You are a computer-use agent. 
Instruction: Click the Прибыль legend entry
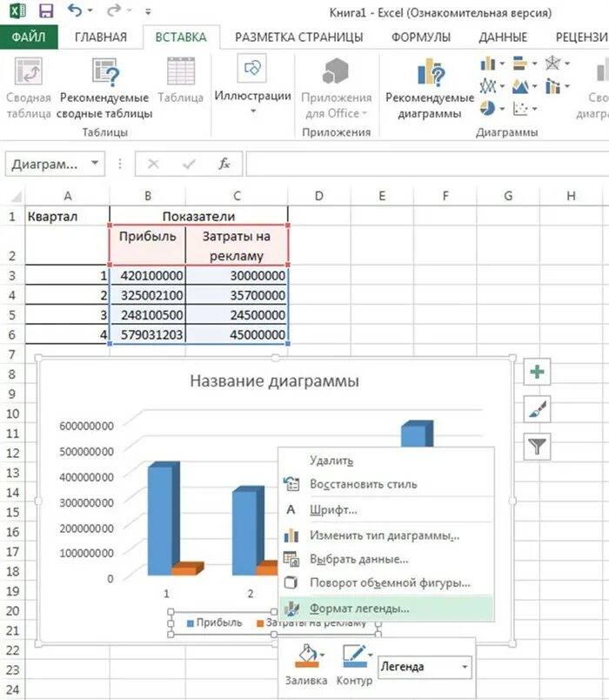click(215, 623)
